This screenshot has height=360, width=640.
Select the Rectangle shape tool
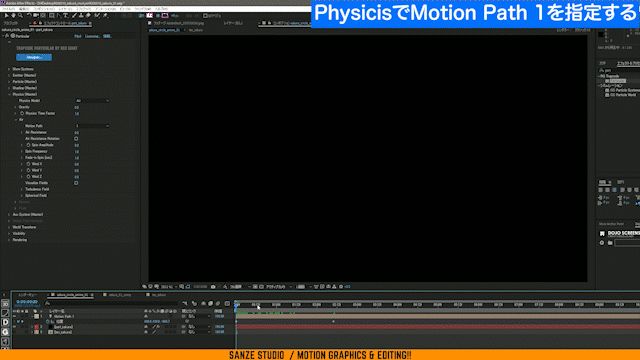click(x=52, y=16)
